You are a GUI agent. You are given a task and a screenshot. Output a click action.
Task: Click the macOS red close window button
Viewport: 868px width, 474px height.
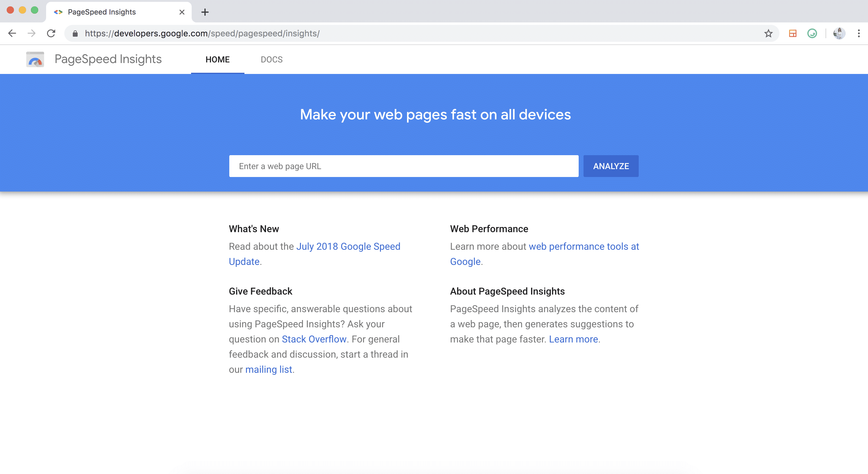(x=10, y=10)
